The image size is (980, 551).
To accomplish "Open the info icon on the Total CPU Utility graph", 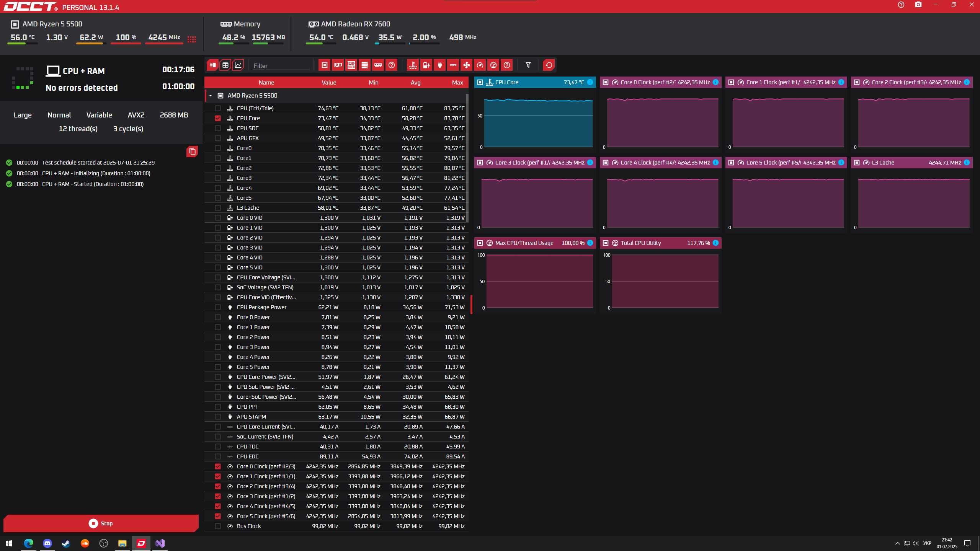I will (716, 243).
